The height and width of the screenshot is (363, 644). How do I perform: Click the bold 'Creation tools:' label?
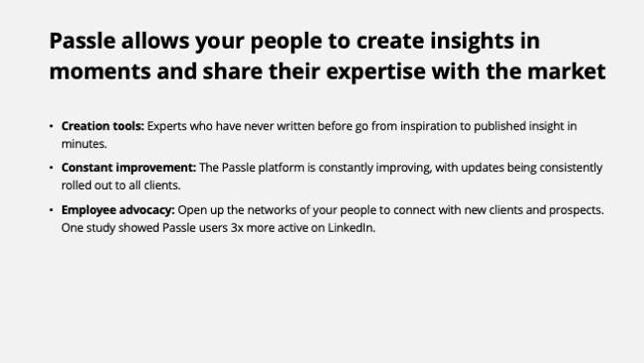(x=103, y=126)
